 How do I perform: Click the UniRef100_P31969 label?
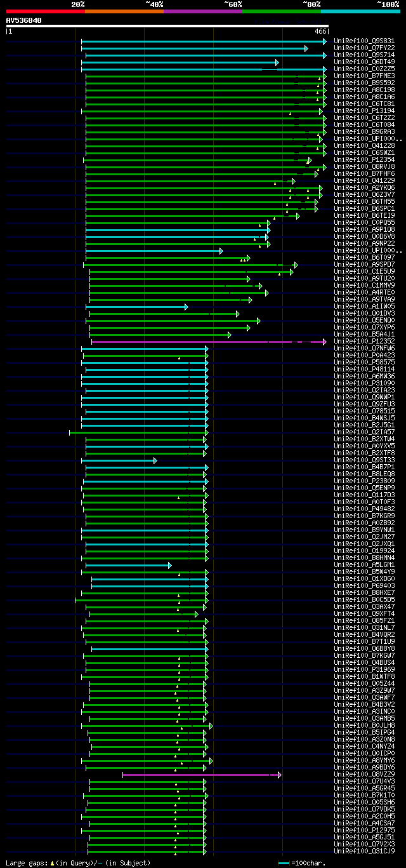tap(364, 669)
